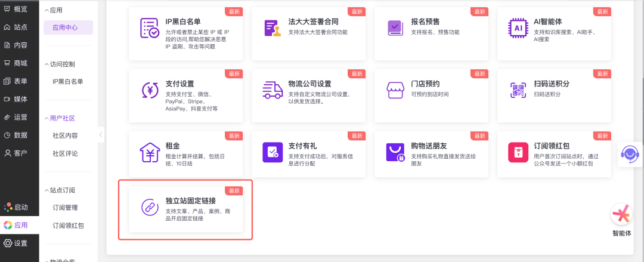Go to 商城 in main sidebar
644x262 pixels.
[16, 63]
